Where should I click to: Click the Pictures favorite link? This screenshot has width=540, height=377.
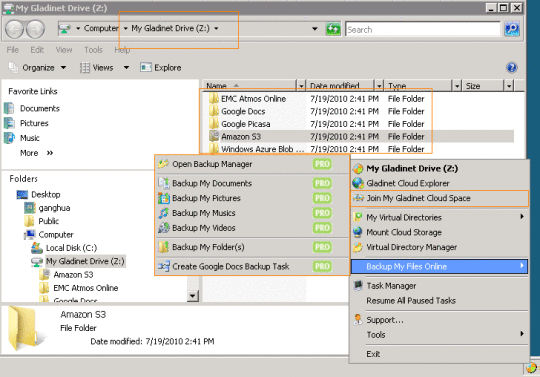pos(27,123)
